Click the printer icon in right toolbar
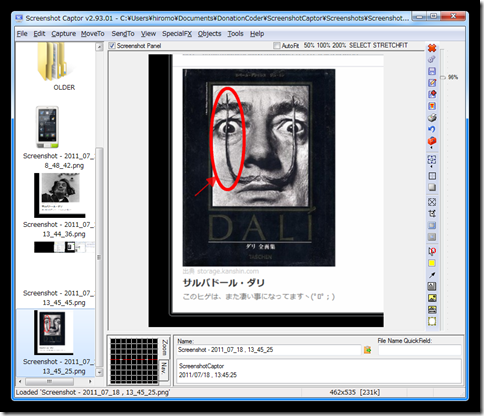Screen dimensions: 484x416 click(x=432, y=118)
